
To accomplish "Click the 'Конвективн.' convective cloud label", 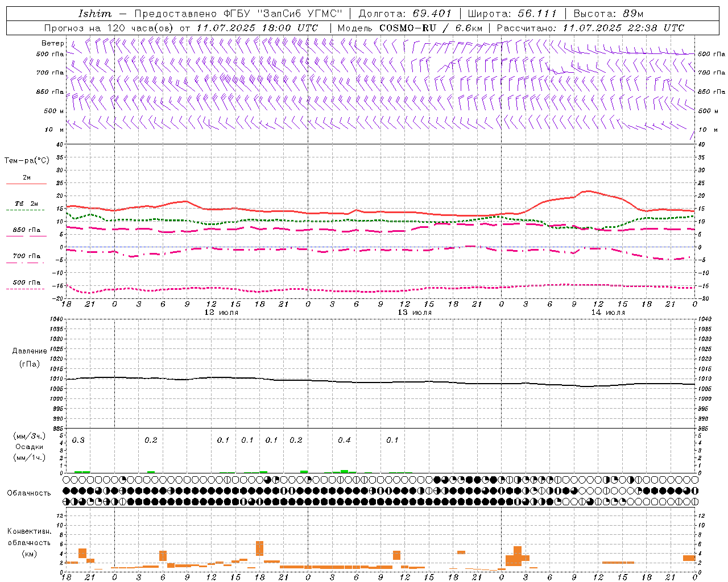I will tap(30, 531).
